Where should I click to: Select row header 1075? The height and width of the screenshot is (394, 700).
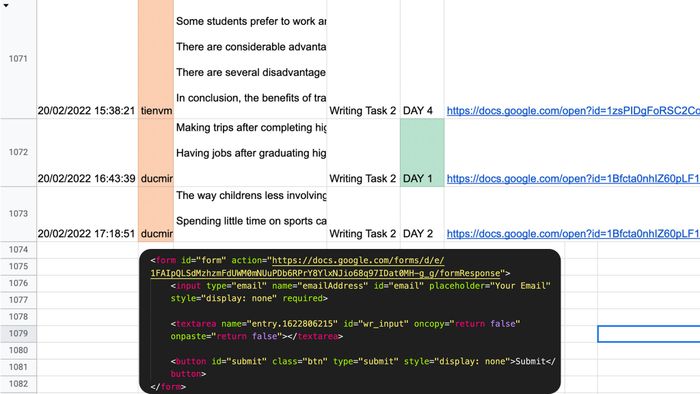pyautogui.click(x=18, y=266)
